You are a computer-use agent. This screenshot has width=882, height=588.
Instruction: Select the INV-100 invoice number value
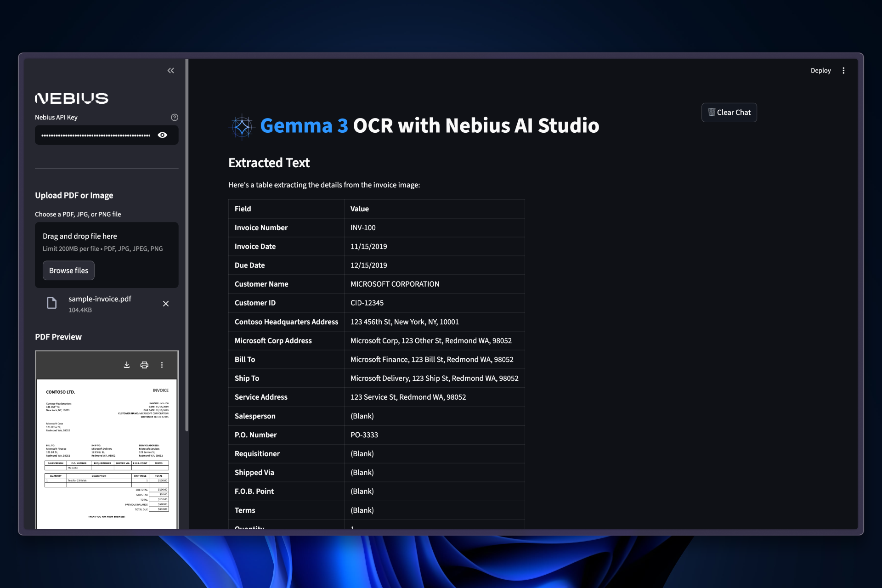[x=363, y=227]
